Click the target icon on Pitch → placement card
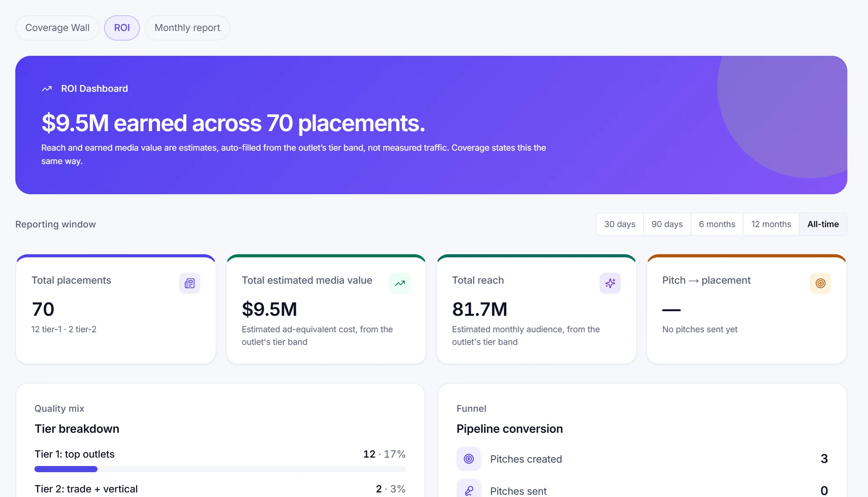 click(x=820, y=283)
